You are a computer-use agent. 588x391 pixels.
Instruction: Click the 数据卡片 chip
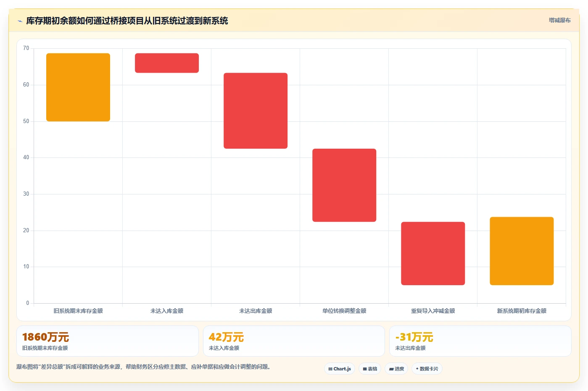tap(427, 369)
